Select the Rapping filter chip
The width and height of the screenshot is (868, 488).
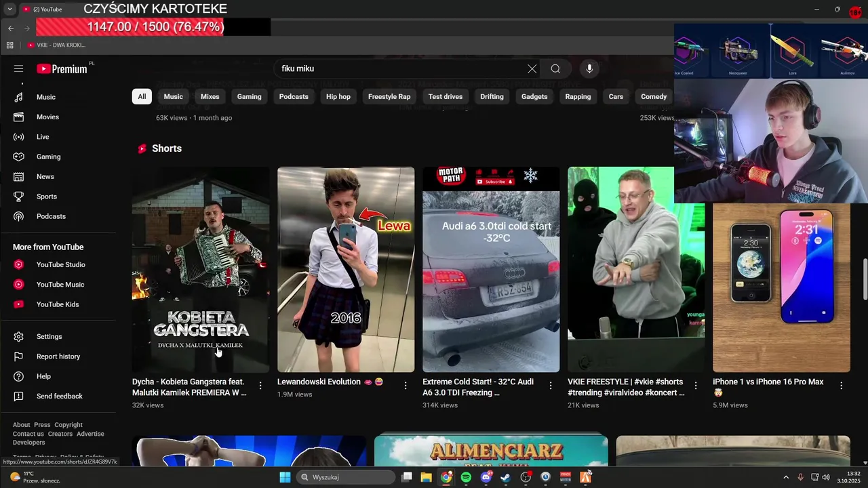click(578, 96)
